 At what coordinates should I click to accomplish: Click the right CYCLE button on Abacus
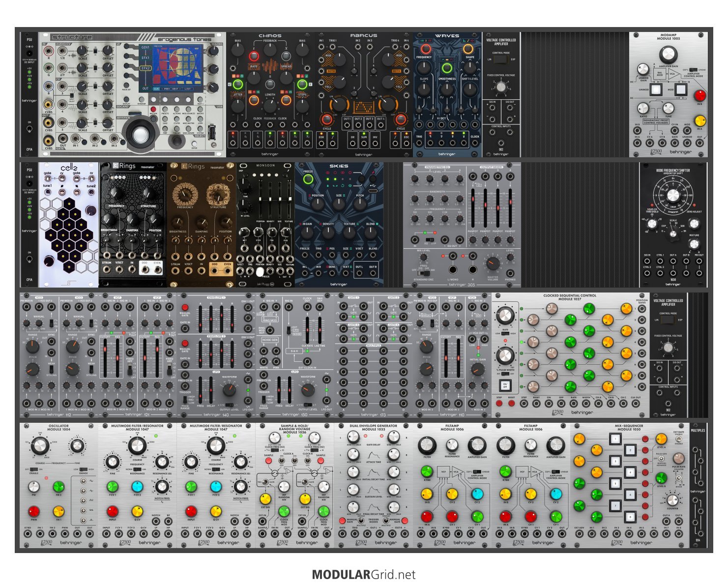pos(401,119)
